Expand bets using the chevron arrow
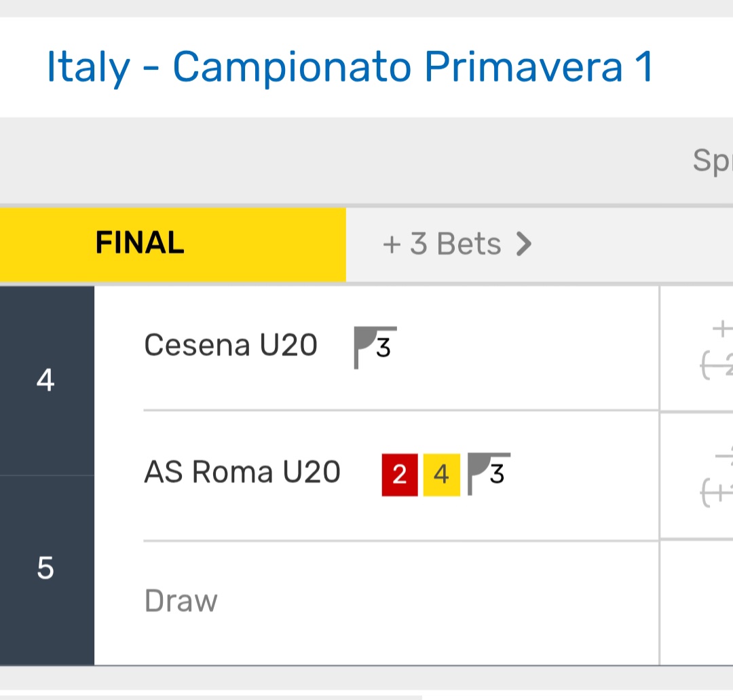The height and width of the screenshot is (700, 733). coord(524,244)
